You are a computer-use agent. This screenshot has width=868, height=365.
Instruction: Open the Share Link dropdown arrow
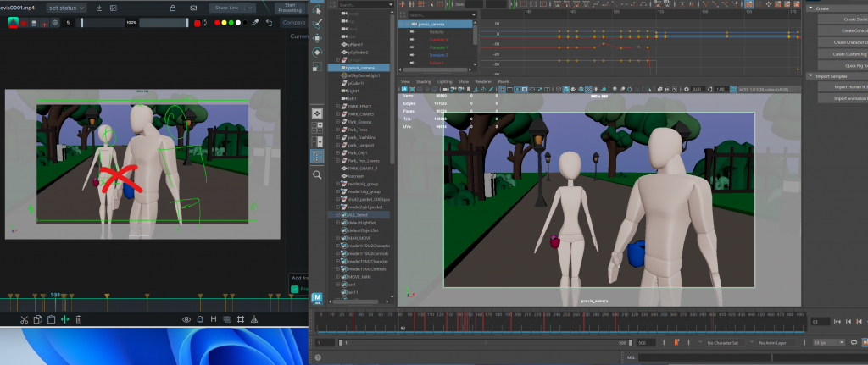point(250,8)
